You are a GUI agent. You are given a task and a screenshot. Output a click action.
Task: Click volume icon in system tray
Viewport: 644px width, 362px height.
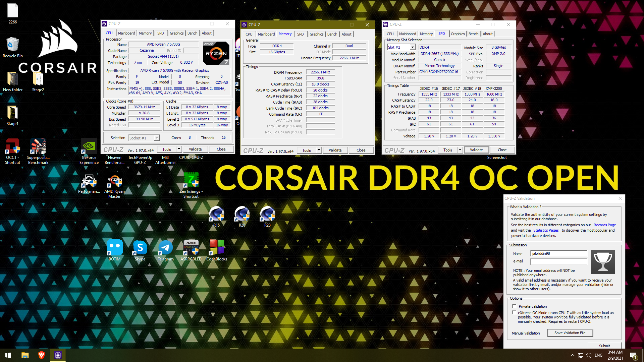[588, 355]
